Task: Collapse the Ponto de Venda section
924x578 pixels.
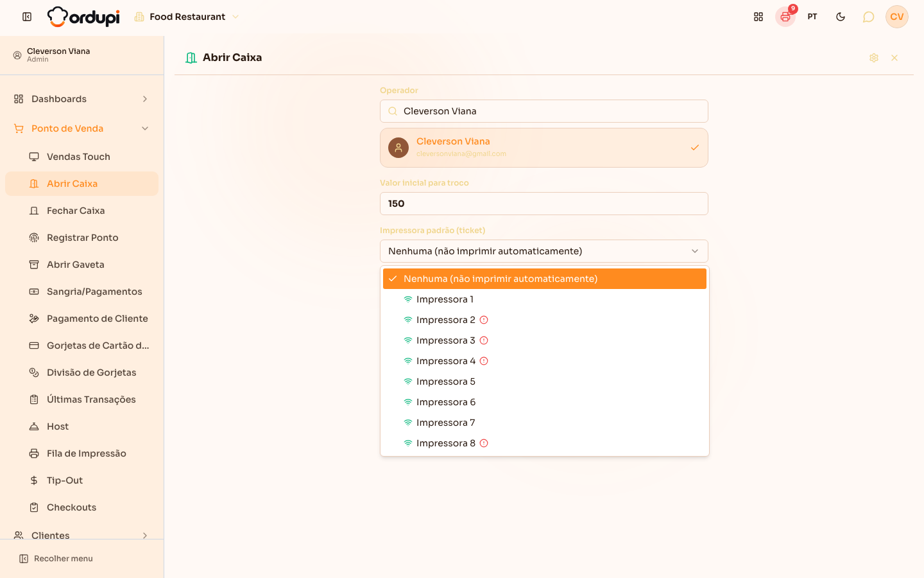Action: point(82,128)
